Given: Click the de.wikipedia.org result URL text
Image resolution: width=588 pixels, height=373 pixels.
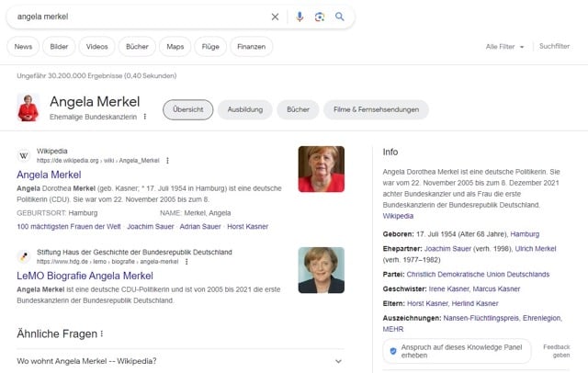Looking at the screenshot, I should click(98, 161).
